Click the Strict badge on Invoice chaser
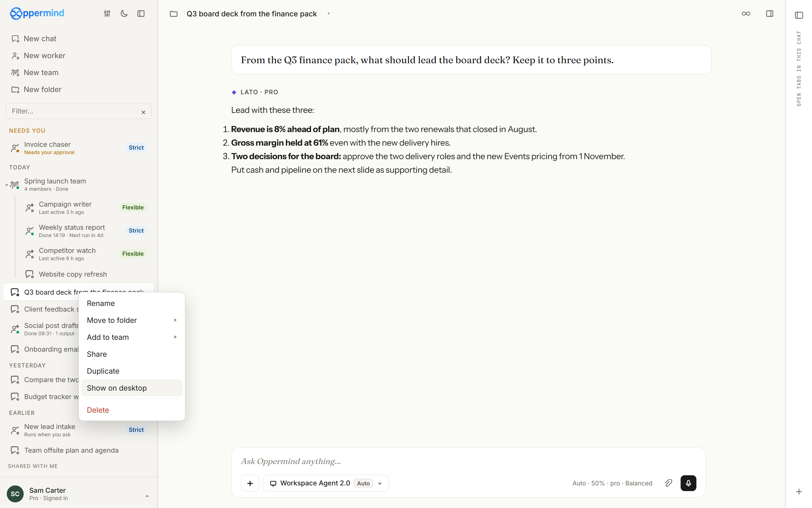The image size is (812, 508). click(136, 148)
